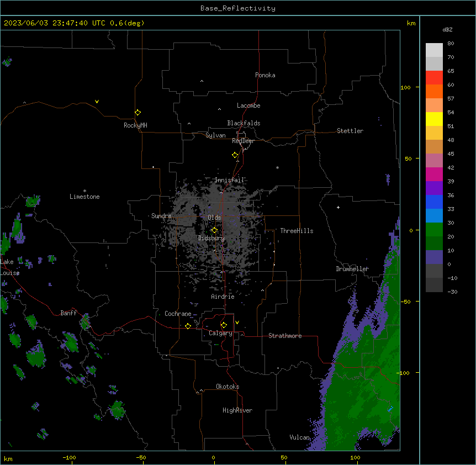Click the Lacombe label

pos(248,105)
